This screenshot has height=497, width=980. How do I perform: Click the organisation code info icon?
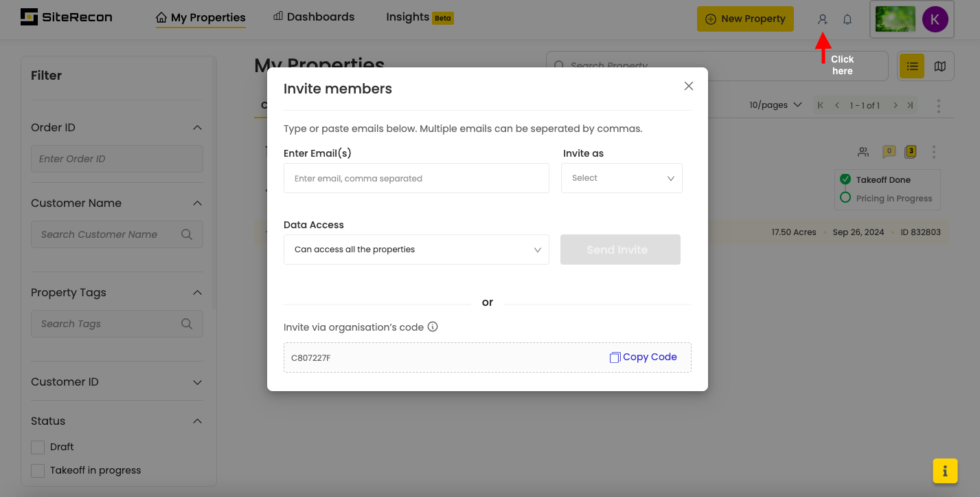(433, 327)
